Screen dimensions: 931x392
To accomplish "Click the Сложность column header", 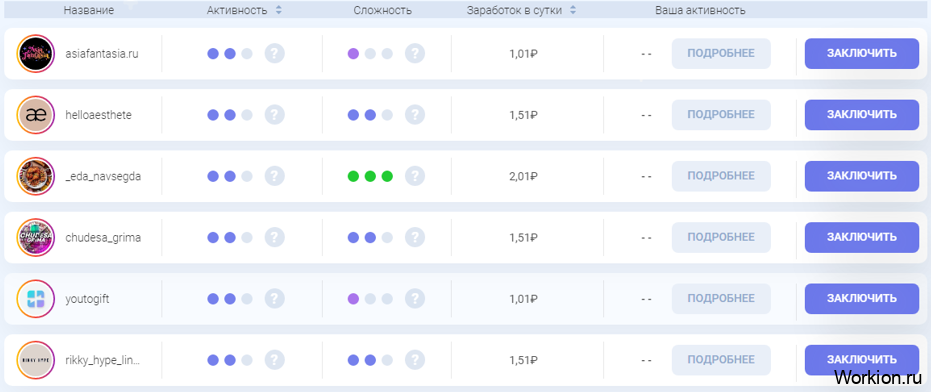I will click(382, 10).
